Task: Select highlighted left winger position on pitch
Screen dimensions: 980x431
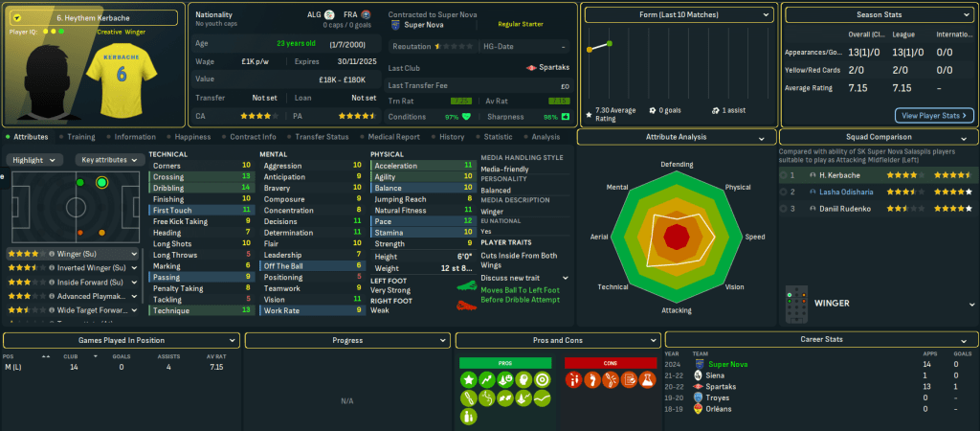Action: [101, 182]
